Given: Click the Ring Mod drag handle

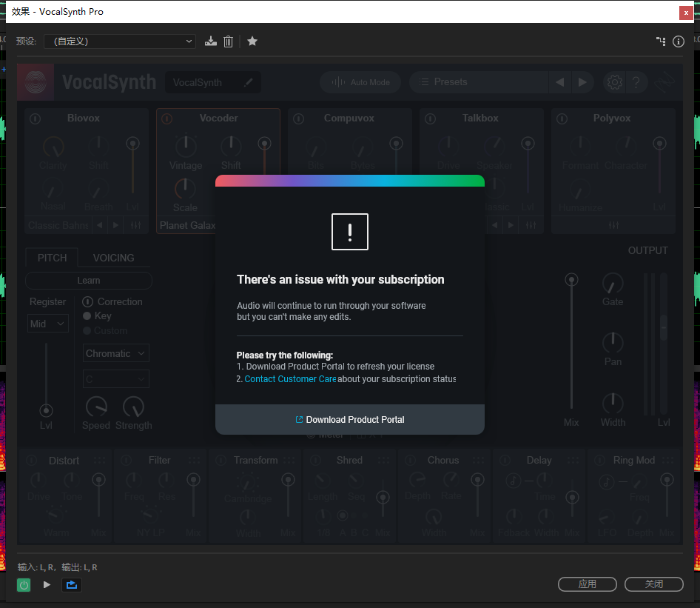Looking at the screenshot, I should tap(668, 460).
